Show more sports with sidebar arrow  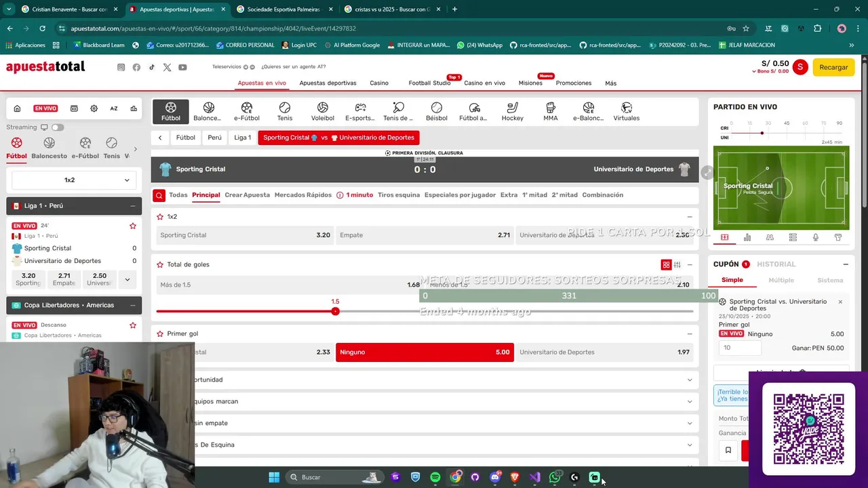[135, 149]
